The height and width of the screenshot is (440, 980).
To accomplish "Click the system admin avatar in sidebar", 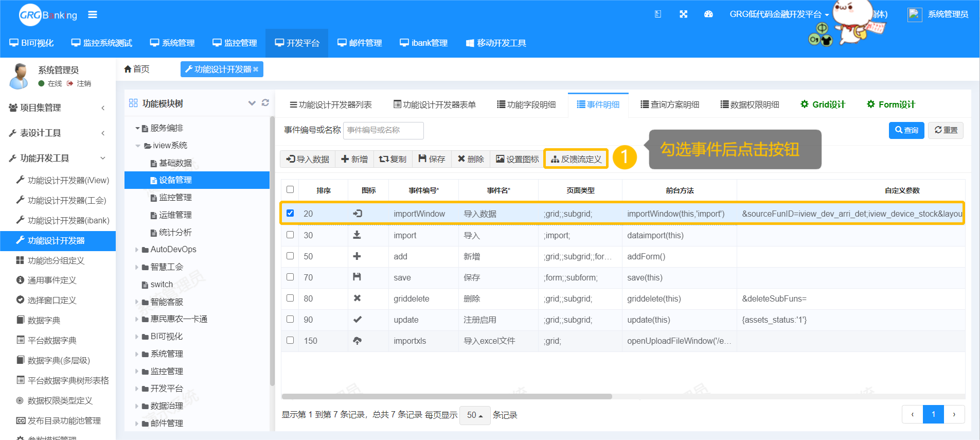I will tap(20, 76).
